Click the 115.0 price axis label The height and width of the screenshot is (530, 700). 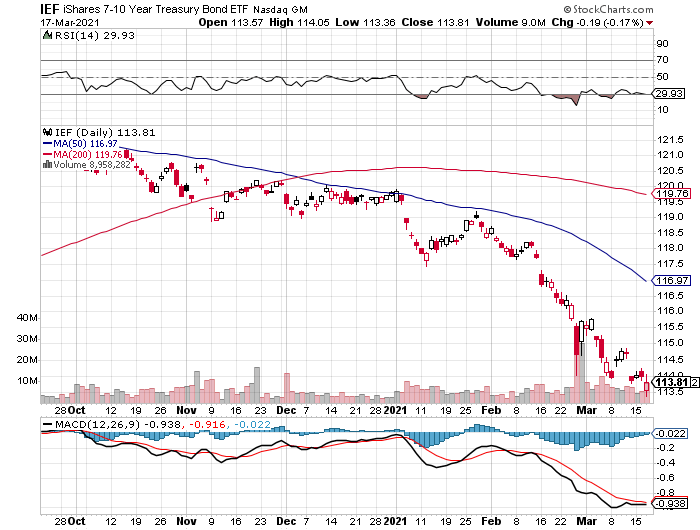[x=670, y=342]
